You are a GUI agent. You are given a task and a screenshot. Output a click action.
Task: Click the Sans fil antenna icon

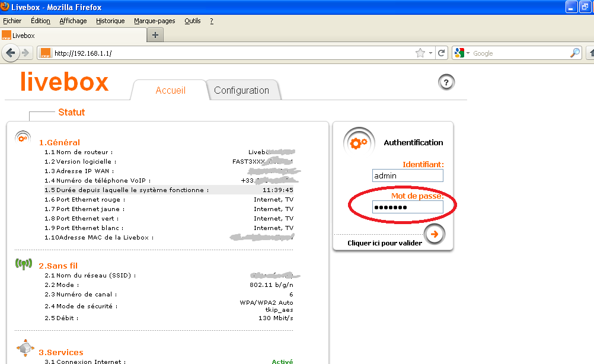point(24,264)
